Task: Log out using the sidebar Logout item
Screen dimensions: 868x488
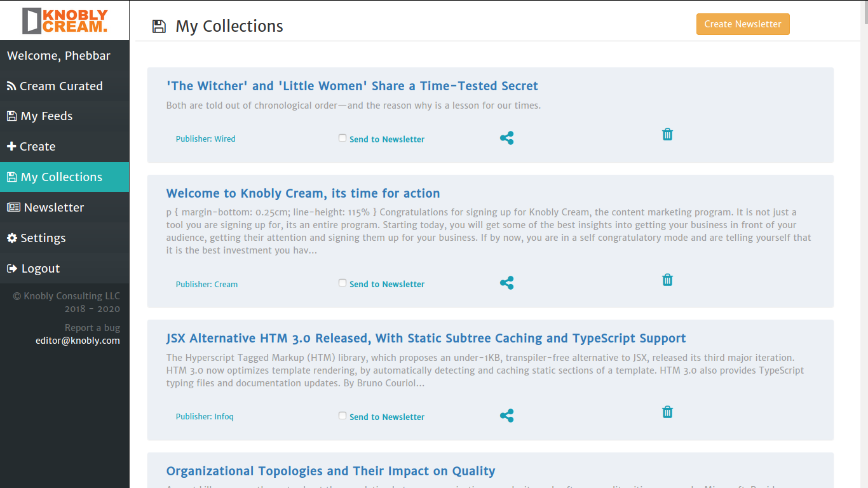Action: (x=65, y=269)
